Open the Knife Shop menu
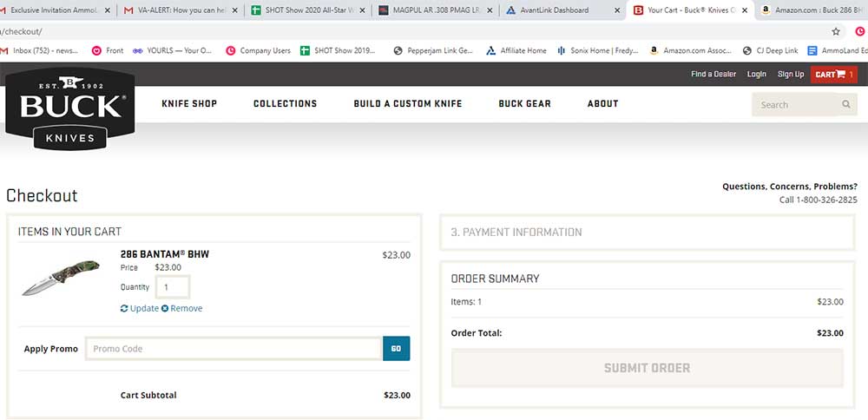 [x=189, y=104]
